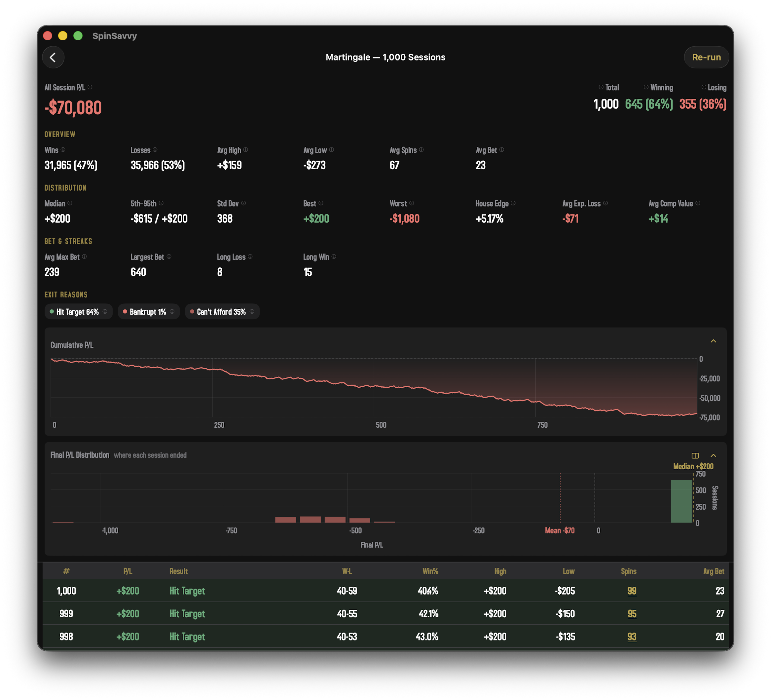
Task: Open info icon beside Avg Max Bet
Action: pyautogui.click(x=85, y=257)
